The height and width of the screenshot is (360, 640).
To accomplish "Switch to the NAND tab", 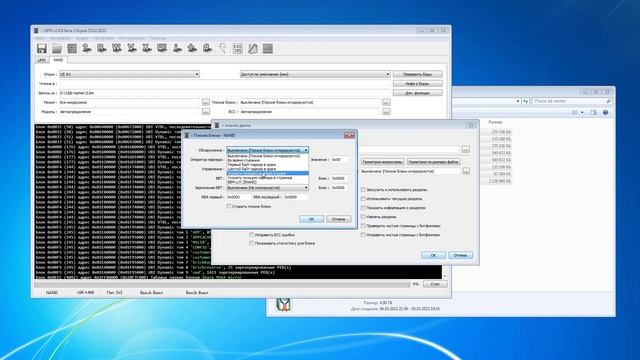I will click(58, 60).
